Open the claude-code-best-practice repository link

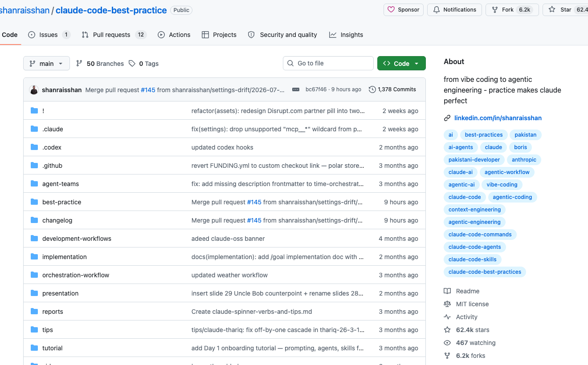[x=111, y=10]
